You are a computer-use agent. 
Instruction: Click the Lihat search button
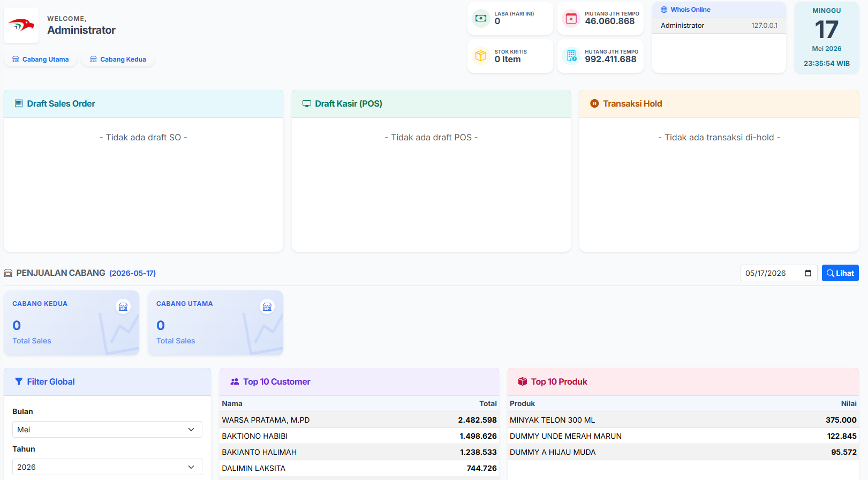[840, 273]
